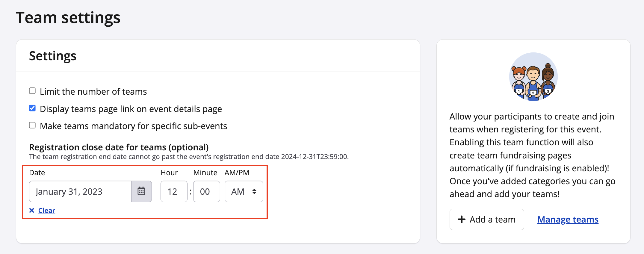Open the AM/PM dropdown

[x=244, y=191]
